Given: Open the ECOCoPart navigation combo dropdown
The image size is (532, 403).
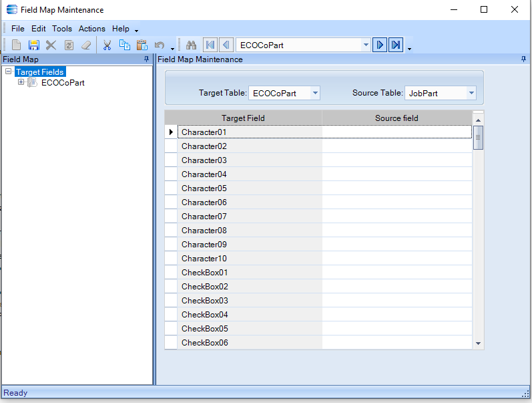Looking at the screenshot, I should coord(366,45).
